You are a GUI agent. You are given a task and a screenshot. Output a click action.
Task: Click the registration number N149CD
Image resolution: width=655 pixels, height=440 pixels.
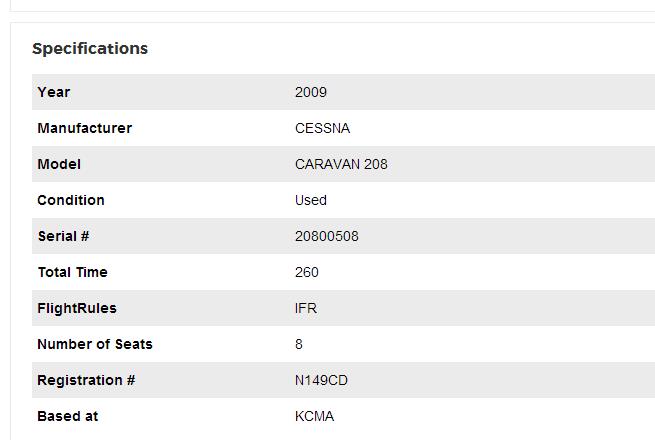pyautogui.click(x=321, y=380)
